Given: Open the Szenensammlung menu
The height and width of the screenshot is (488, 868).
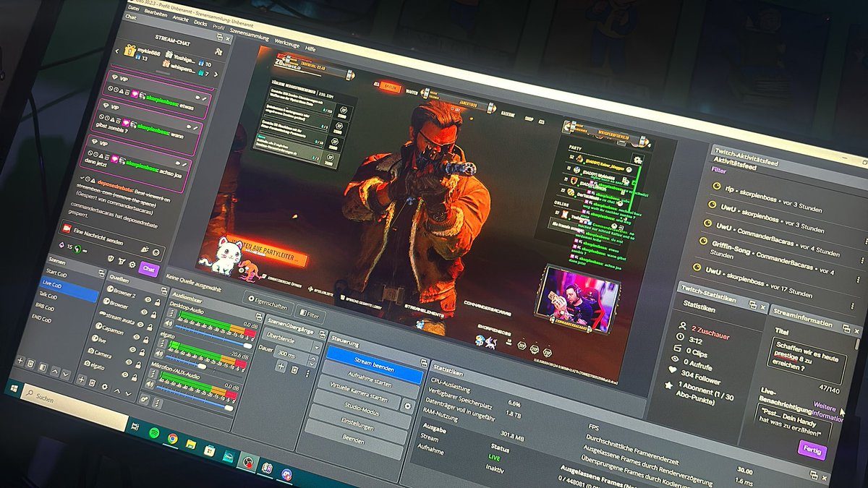Looking at the screenshot, I should pyautogui.click(x=250, y=35).
